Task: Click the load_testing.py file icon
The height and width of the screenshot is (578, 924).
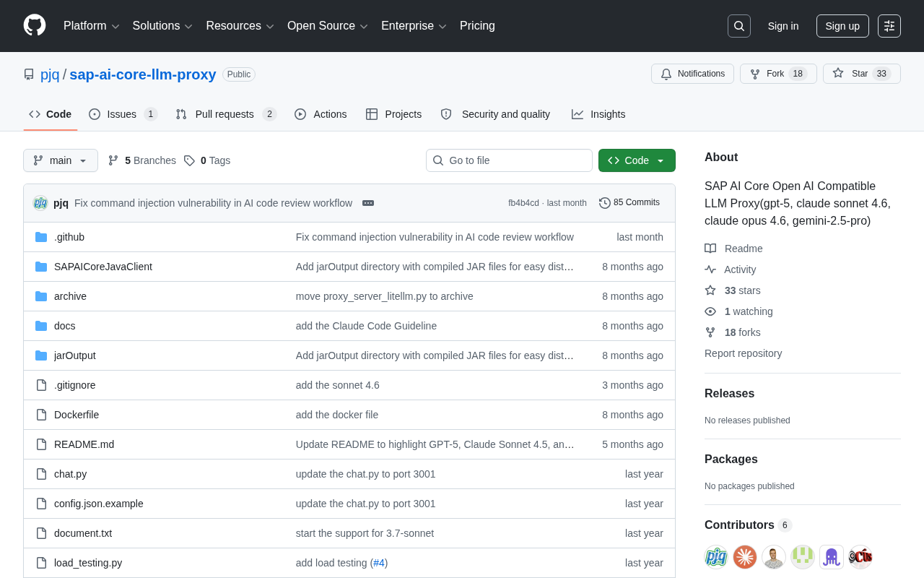Action: click(x=41, y=563)
